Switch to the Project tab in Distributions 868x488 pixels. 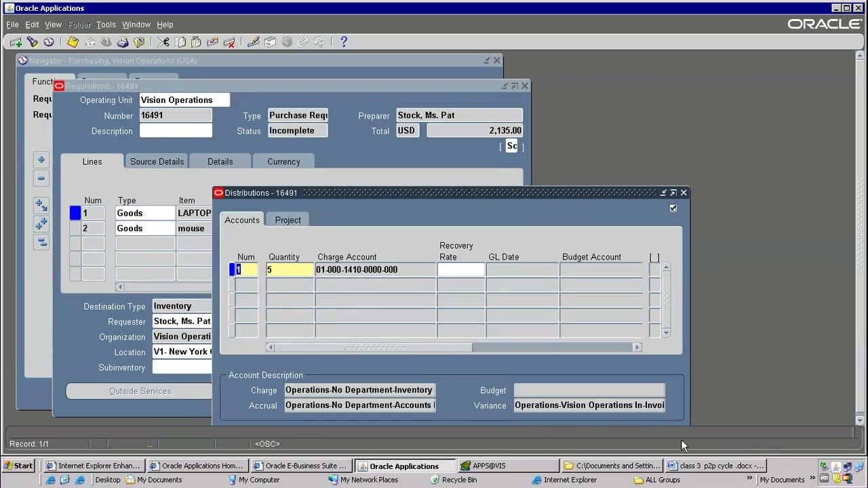(x=288, y=220)
